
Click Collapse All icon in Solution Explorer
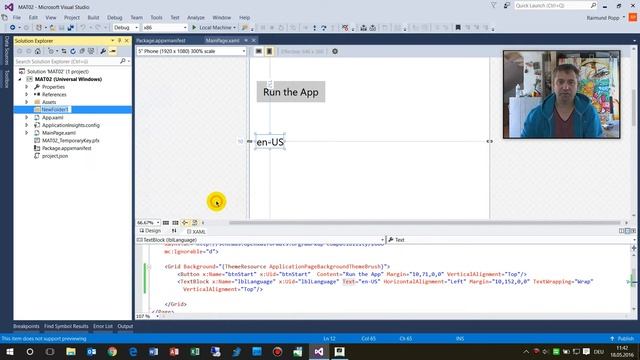tap(82, 51)
